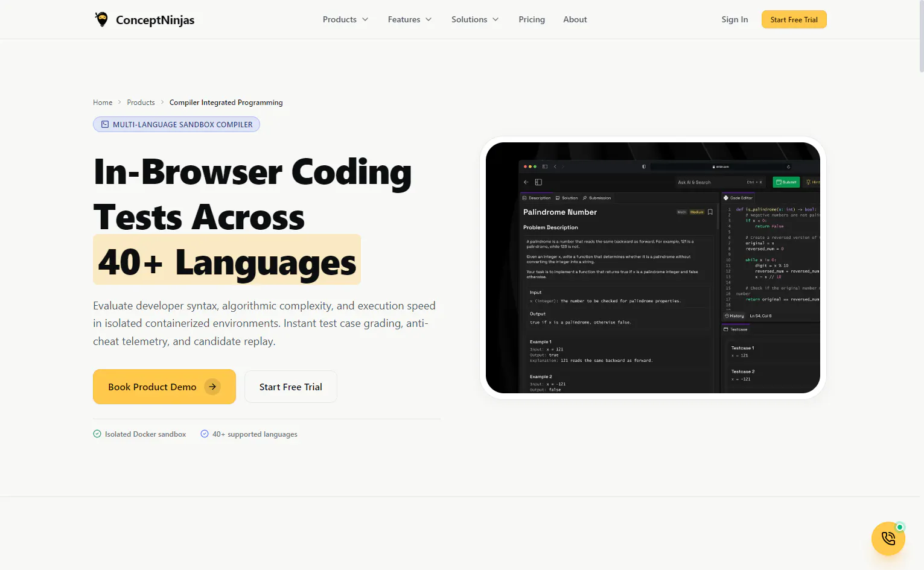
Task: Click the ConceptNinjas brand name
Action: pos(155,20)
